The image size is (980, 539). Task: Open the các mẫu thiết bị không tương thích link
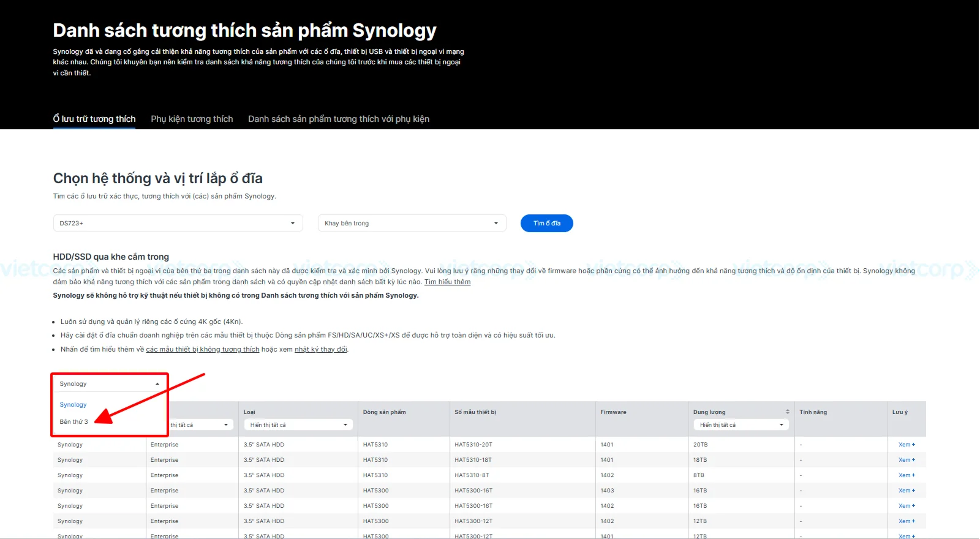[x=203, y=349]
